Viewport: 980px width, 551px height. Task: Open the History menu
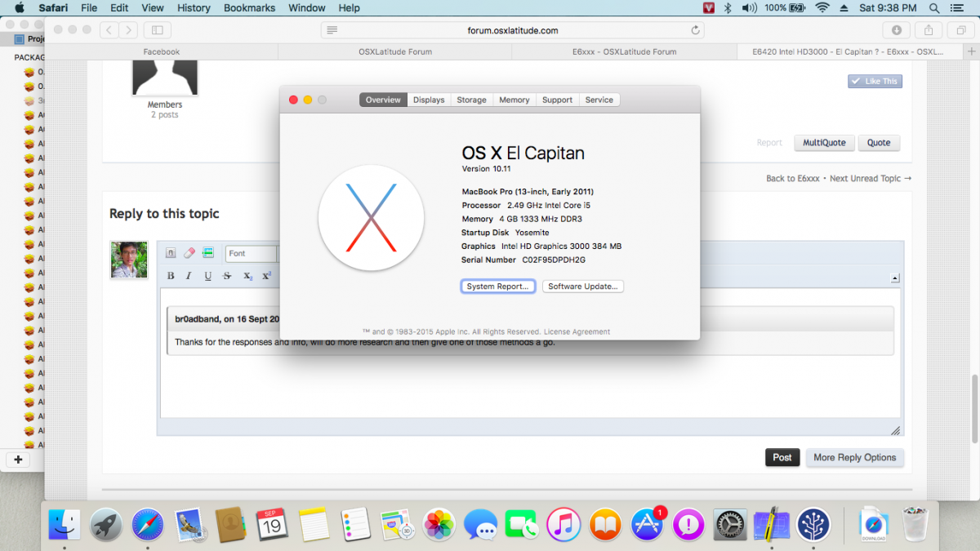[194, 8]
